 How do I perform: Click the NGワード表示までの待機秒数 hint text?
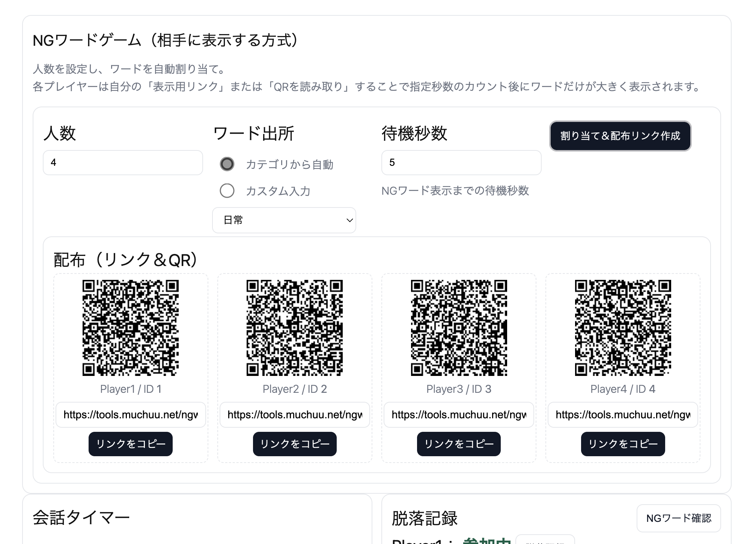455,191
